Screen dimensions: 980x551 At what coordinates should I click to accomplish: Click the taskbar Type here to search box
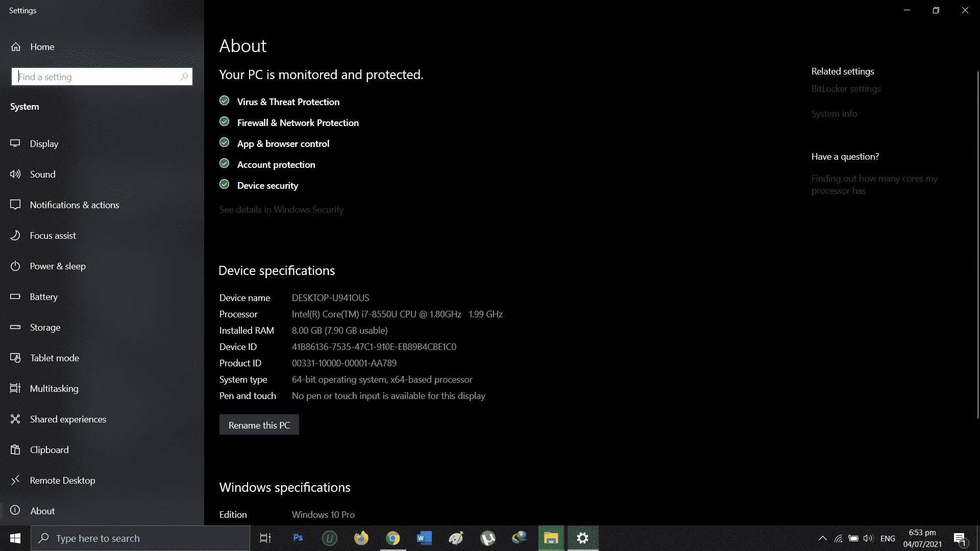[x=140, y=538]
